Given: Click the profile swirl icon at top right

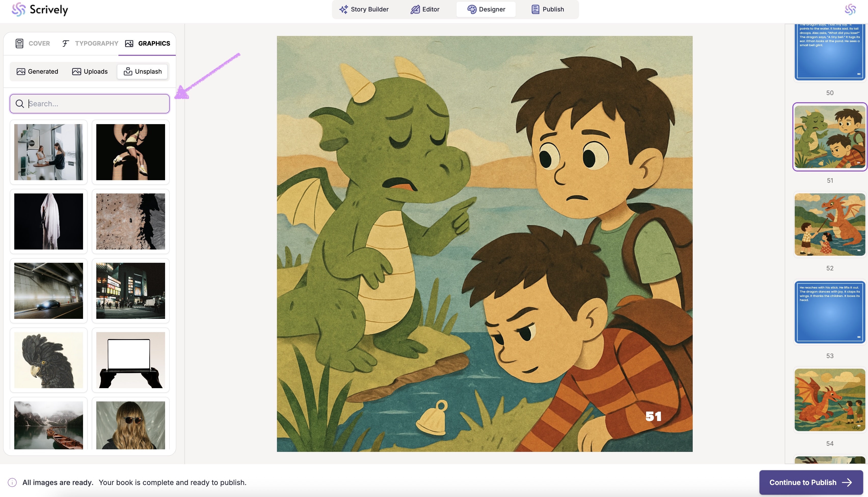Looking at the screenshot, I should click(x=850, y=10).
